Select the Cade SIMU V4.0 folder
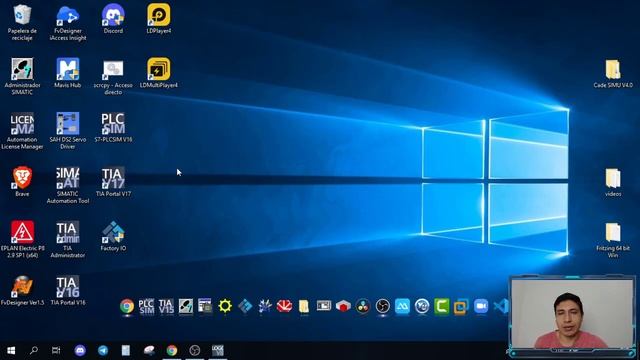Screen dimensions: 640x360 pos(613,74)
